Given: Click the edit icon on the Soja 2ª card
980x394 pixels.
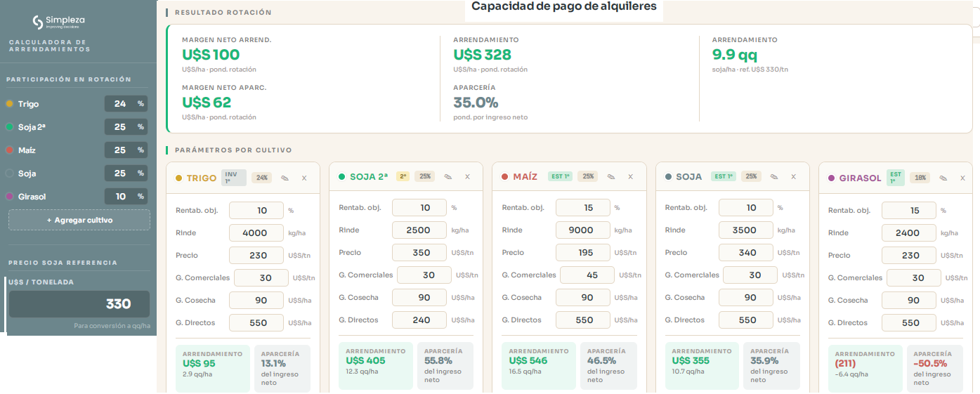Looking at the screenshot, I should point(447,177).
